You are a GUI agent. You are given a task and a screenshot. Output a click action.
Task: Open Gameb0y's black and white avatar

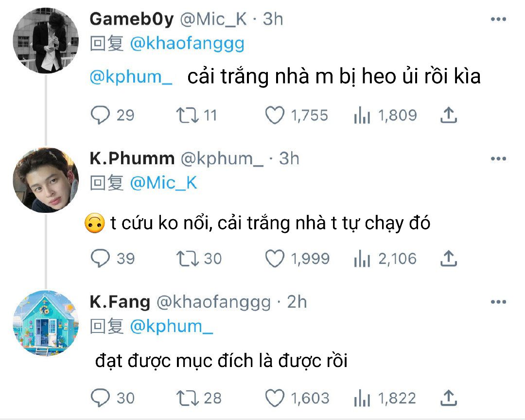[x=46, y=40]
